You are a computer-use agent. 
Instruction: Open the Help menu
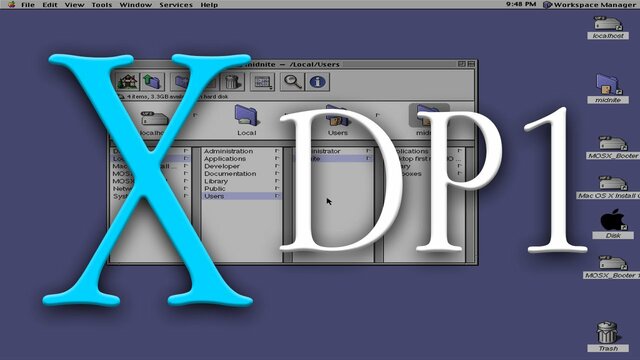(x=209, y=5)
